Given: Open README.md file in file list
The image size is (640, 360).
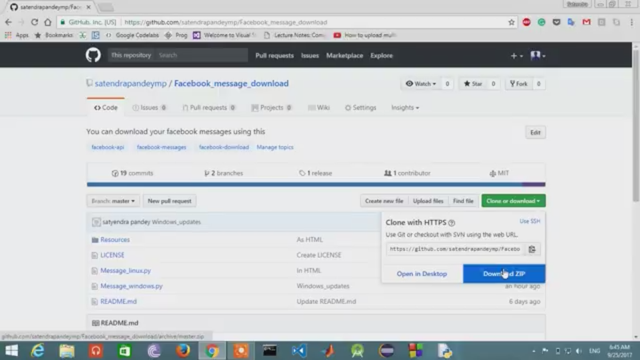Looking at the screenshot, I should (118, 302).
